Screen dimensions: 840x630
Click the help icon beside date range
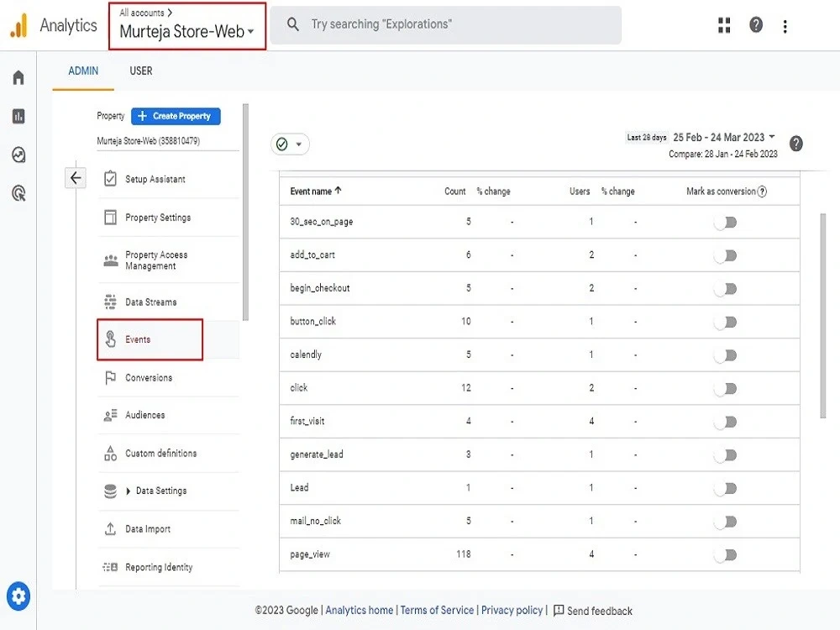pos(796,144)
